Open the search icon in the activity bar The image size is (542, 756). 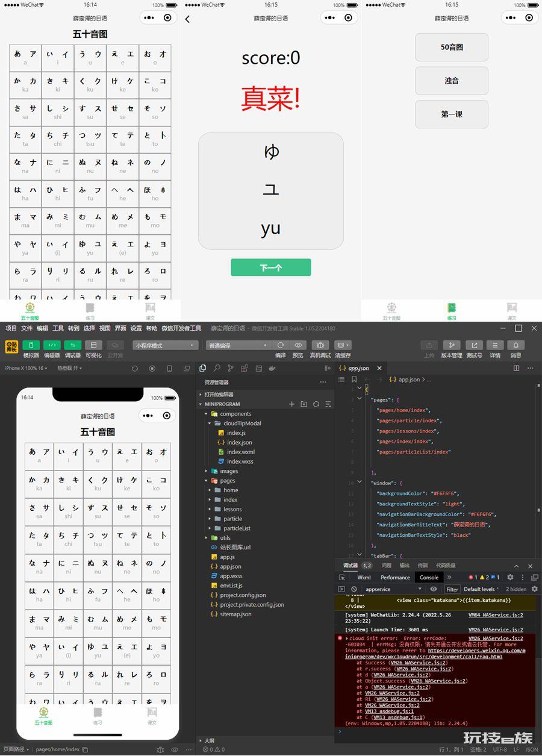click(217, 368)
